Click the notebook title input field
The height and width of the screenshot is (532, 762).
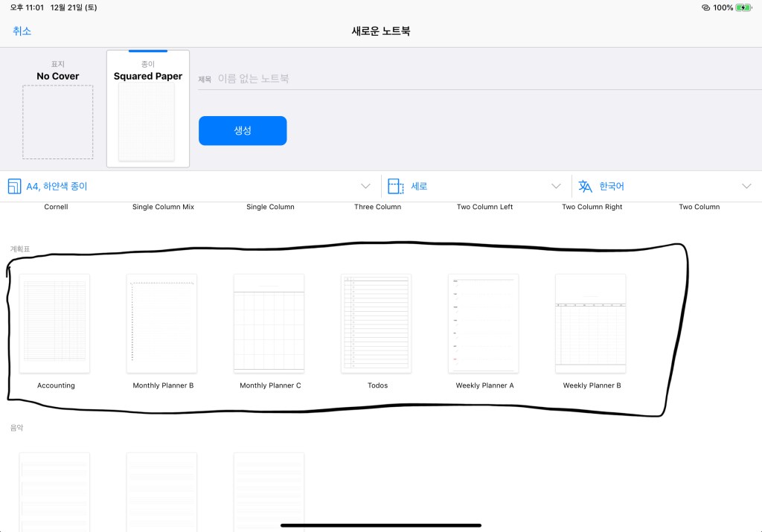[x=476, y=78]
